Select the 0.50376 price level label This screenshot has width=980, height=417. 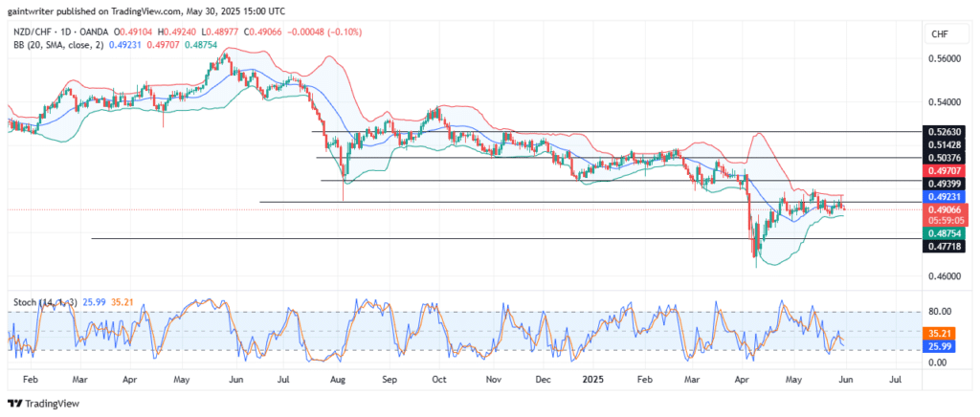point(944,157)
